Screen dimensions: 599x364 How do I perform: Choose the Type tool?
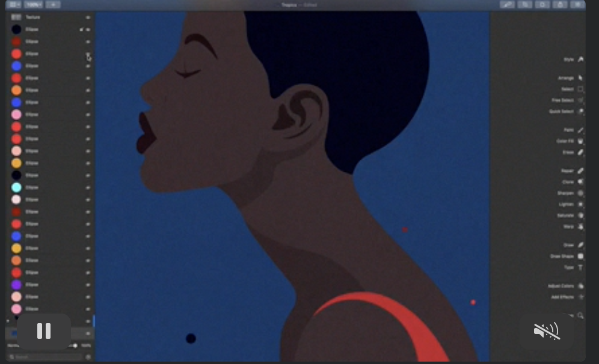580,267
